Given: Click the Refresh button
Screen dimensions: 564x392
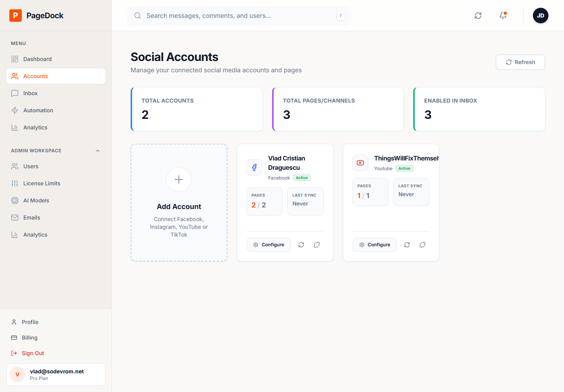Looking at the screenshot, I should (520, 62).
